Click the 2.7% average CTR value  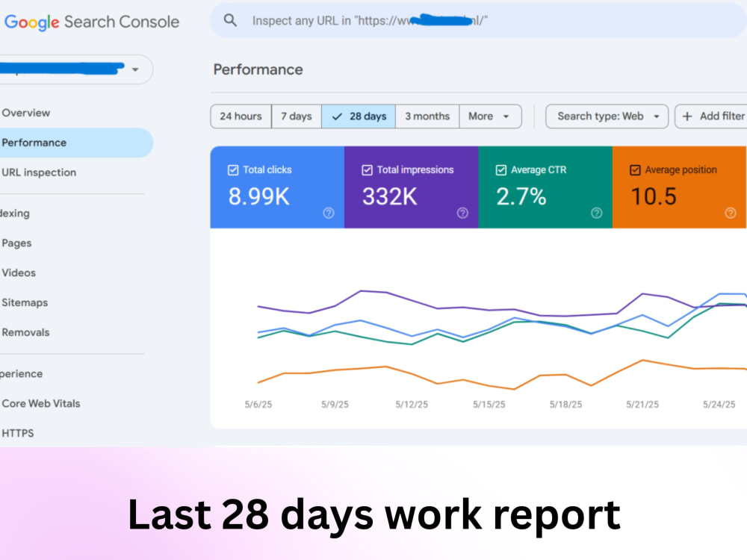pyautogui.click(x=521, y=196)
